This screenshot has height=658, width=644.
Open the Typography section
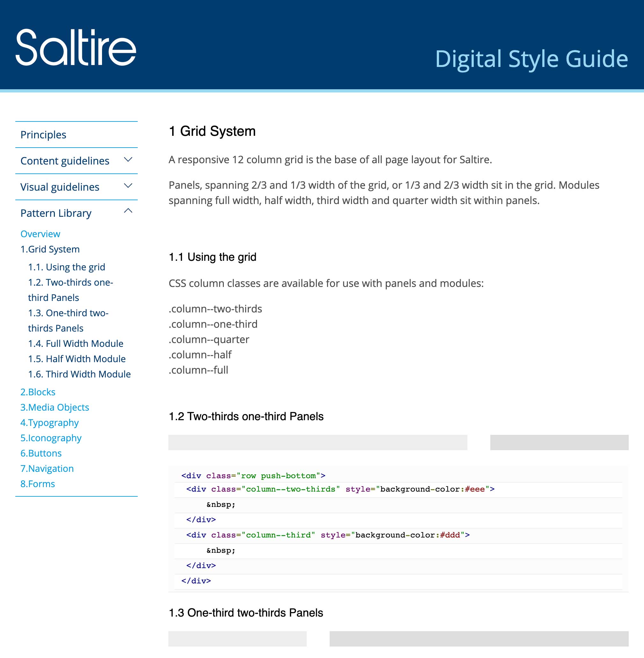pyautogui.click(x=49, y=422)
